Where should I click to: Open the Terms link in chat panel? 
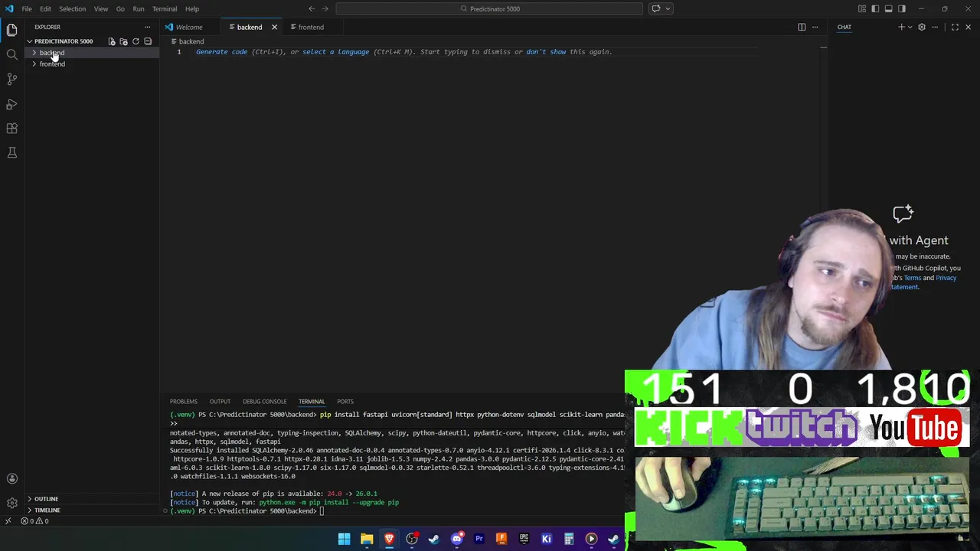(x=912, y=278)
